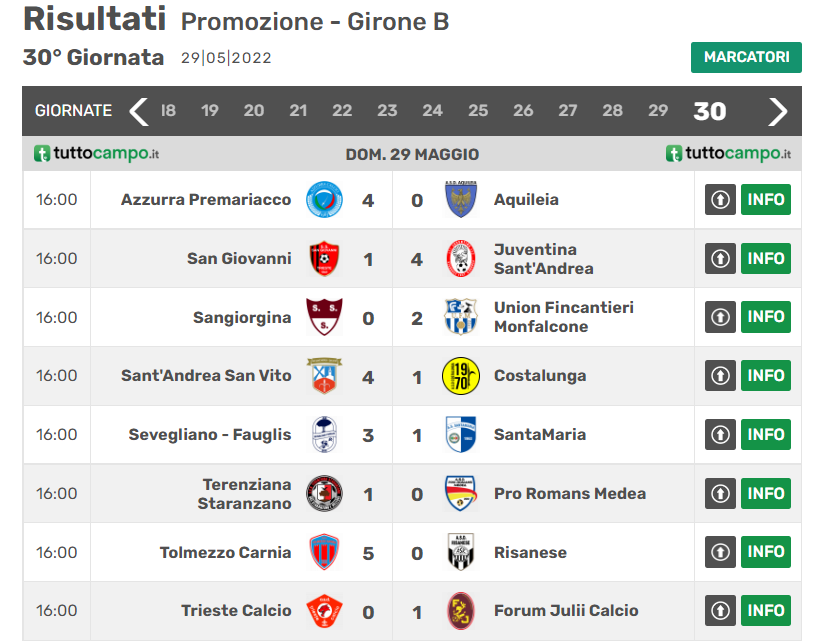Click the left tuttocampo.it logo
Screen dimensions: 814x644
[97, 154]
